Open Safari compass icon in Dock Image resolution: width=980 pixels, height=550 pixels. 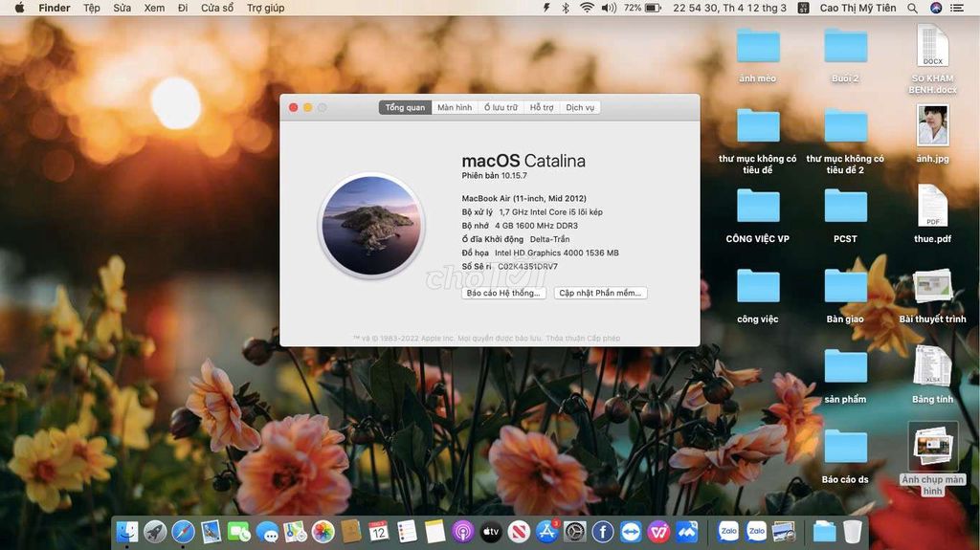pyautogui.click(x=183, y=532)
